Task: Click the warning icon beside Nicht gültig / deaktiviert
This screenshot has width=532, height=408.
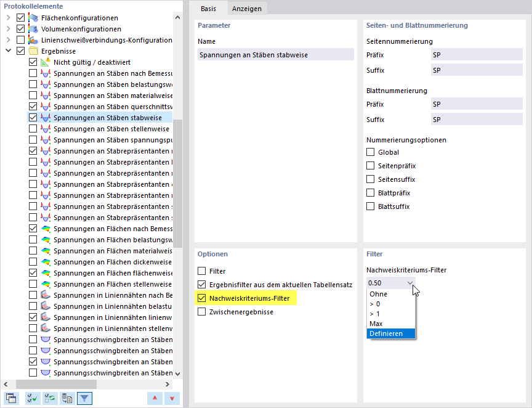Action: [x=46, y=62]
